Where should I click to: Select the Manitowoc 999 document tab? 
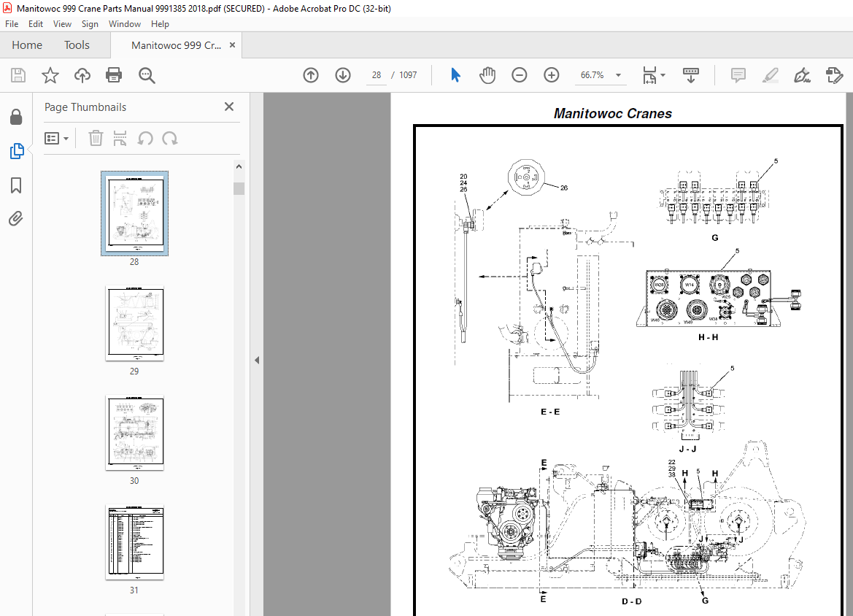tap(177, 45)
